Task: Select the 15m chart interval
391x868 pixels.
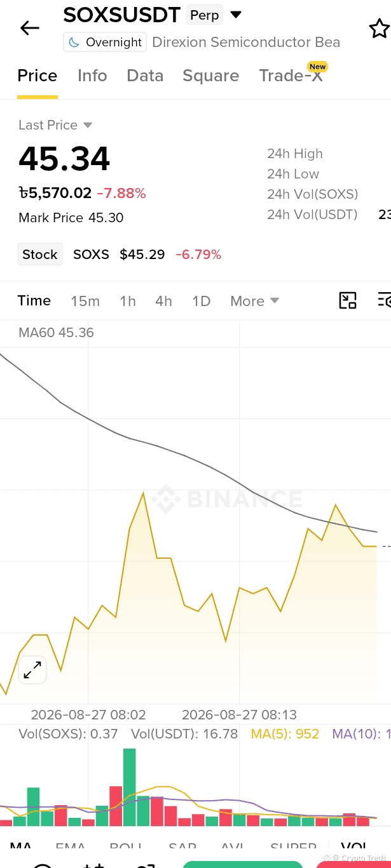Action: click(85, 301)
